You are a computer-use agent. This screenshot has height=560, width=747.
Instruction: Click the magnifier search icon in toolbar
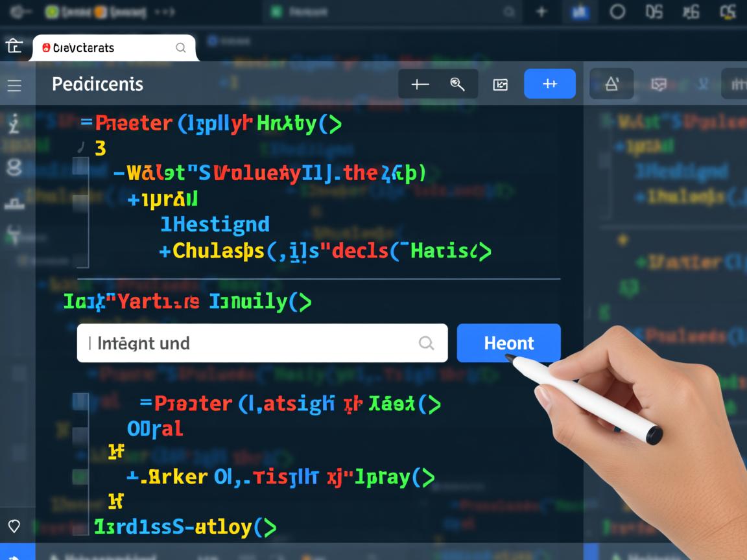pyautogui.click(x=457, y=84)
